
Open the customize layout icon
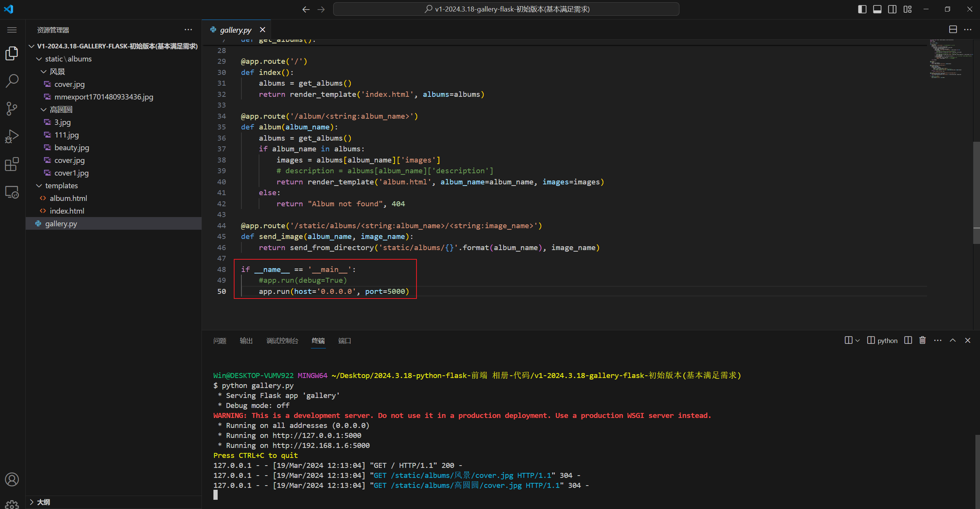907,9
